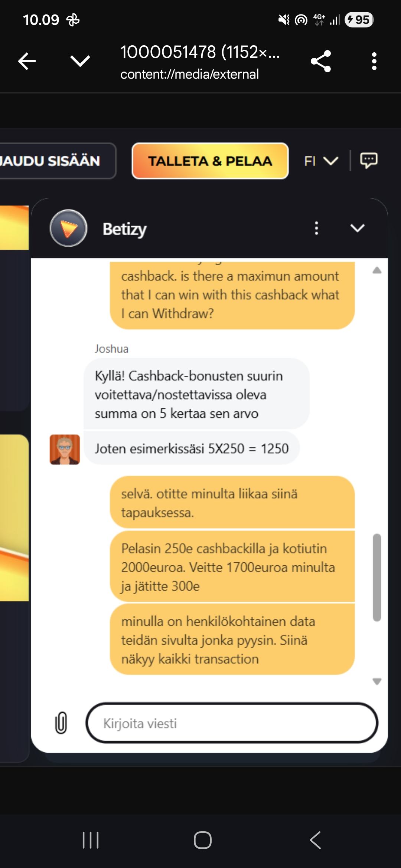Focus the Kirjoita viesti message field

232,723
